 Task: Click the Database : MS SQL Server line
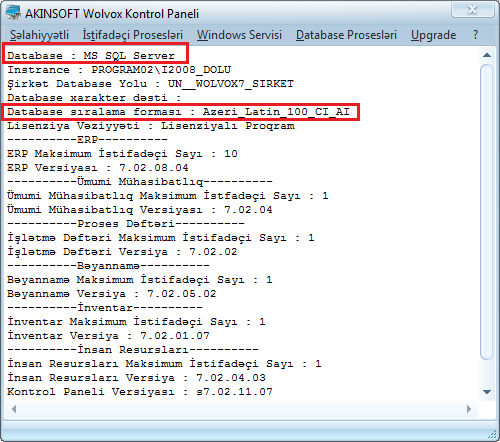[x=91, y=55]
